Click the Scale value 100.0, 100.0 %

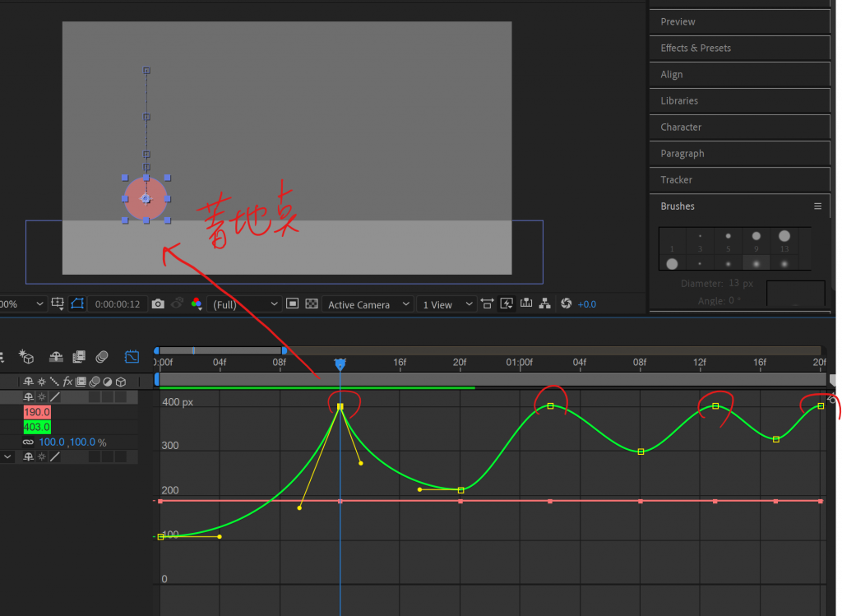point(72,442)
